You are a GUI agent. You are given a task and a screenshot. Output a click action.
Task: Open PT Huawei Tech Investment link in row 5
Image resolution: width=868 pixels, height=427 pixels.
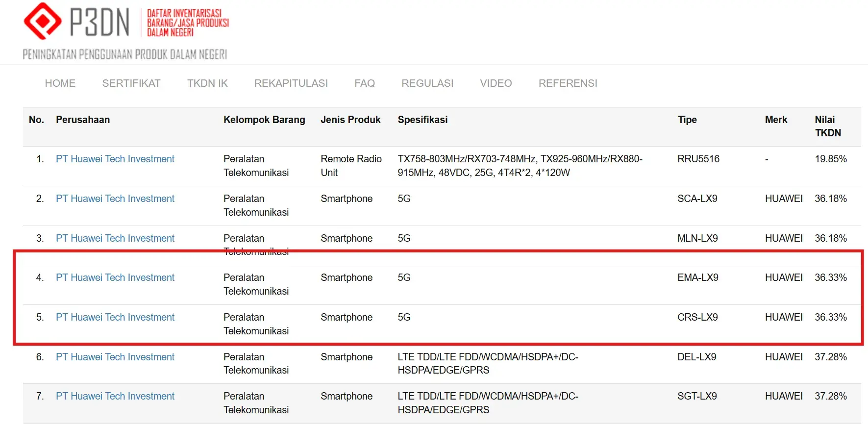tap(115, 317)
